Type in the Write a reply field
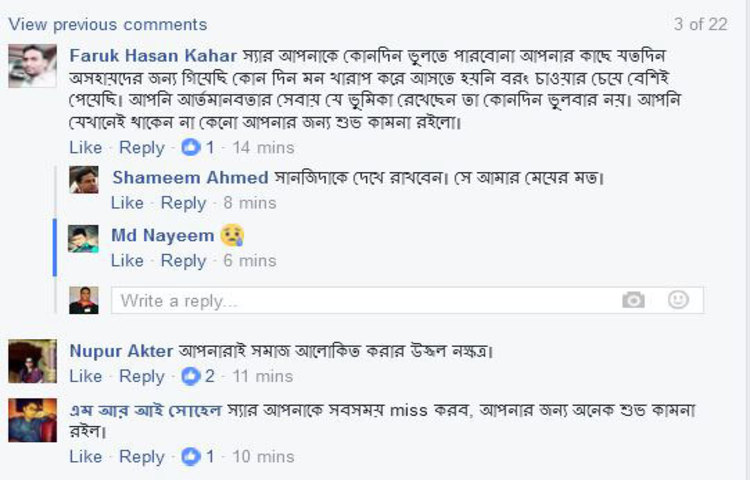Screen dimensions: 750x480 (x=360, y=300)
